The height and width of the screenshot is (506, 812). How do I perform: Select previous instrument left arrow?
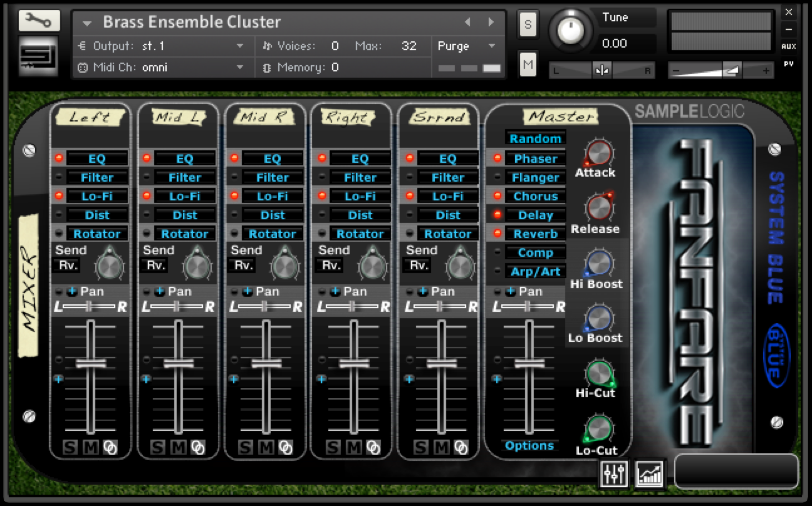468,22
